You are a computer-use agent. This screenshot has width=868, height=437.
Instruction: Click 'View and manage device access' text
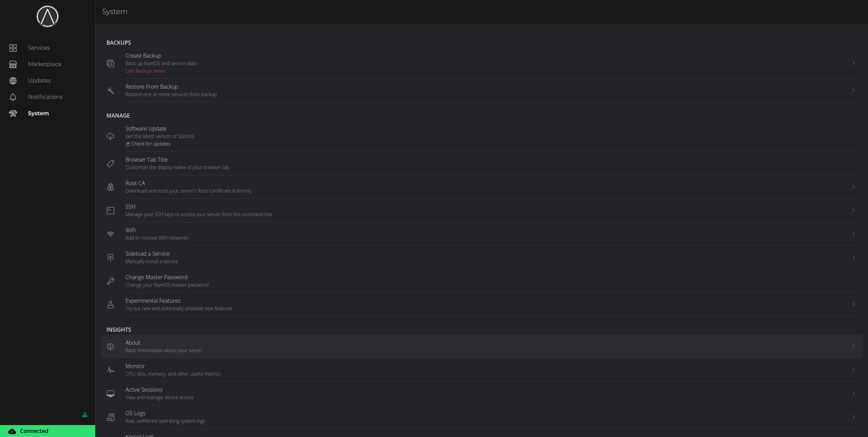[159, 397]
